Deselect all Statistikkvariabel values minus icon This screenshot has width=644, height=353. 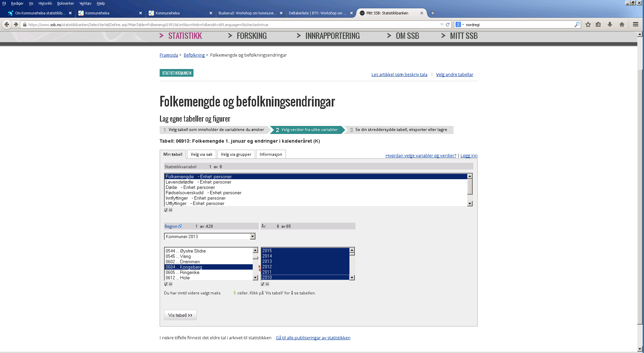click(x=170, y=210)
